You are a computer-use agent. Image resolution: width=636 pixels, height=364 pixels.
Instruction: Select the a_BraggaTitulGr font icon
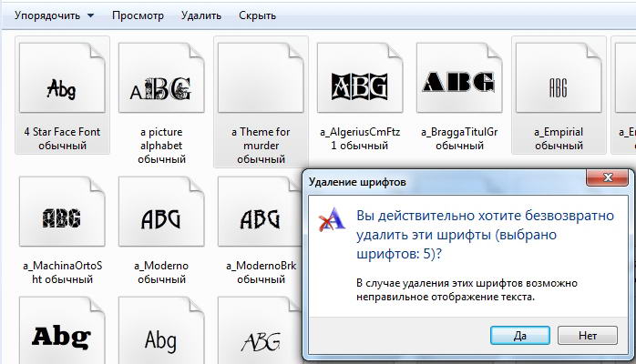click(459, 77)
